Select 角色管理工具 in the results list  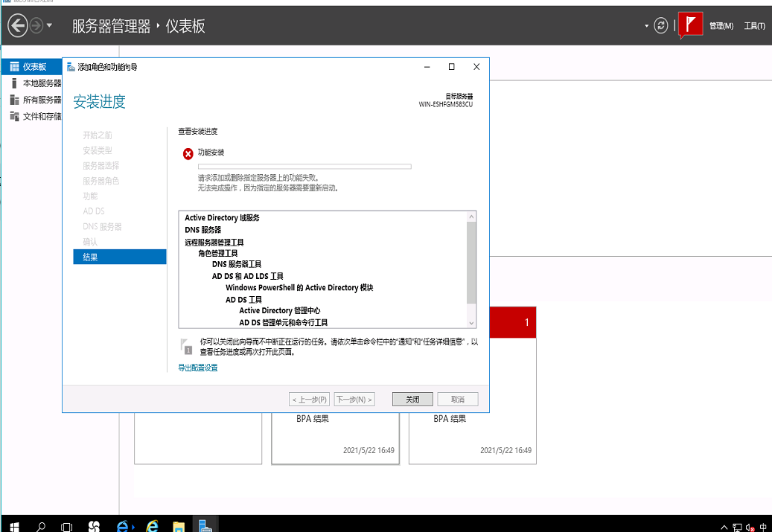[218, 253]
